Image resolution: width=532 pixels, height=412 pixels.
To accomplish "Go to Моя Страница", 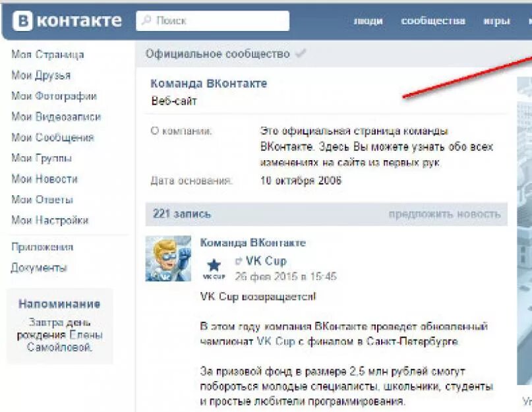I will coord(47,55).
